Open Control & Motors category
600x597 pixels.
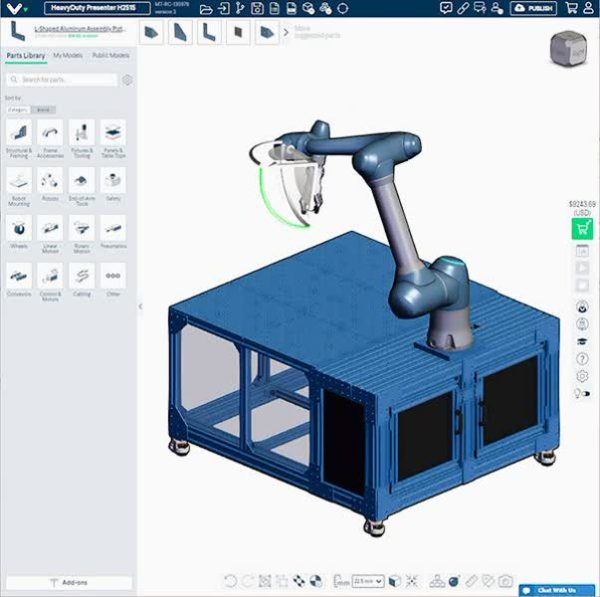(x=50, y=282)
